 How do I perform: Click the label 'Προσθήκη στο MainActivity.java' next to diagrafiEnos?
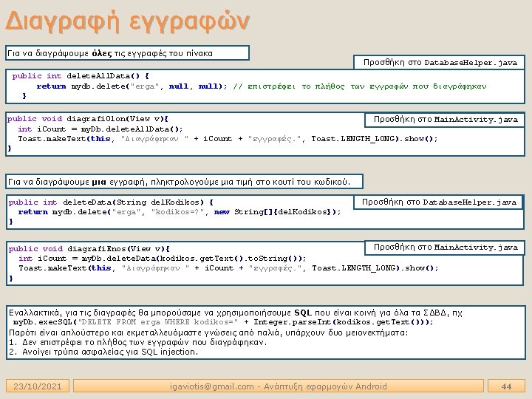tap(445, 248)
